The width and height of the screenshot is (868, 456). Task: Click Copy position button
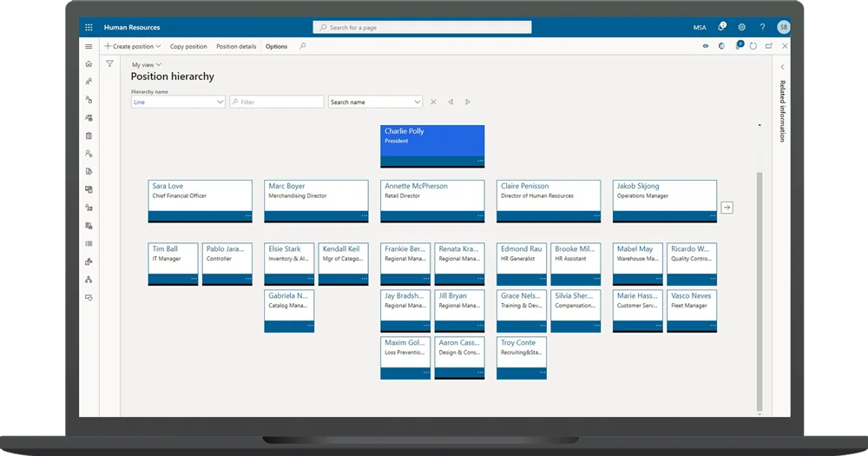pos(188,47)
